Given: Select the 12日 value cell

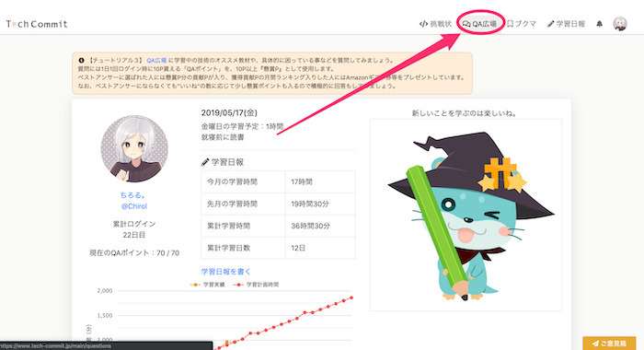Looking at the screenshot, I should point(320,248).
